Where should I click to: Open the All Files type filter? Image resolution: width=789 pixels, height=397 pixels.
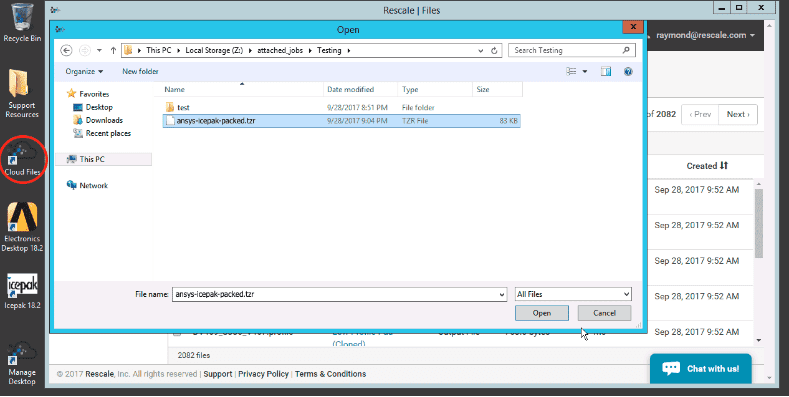click(573, 294)
